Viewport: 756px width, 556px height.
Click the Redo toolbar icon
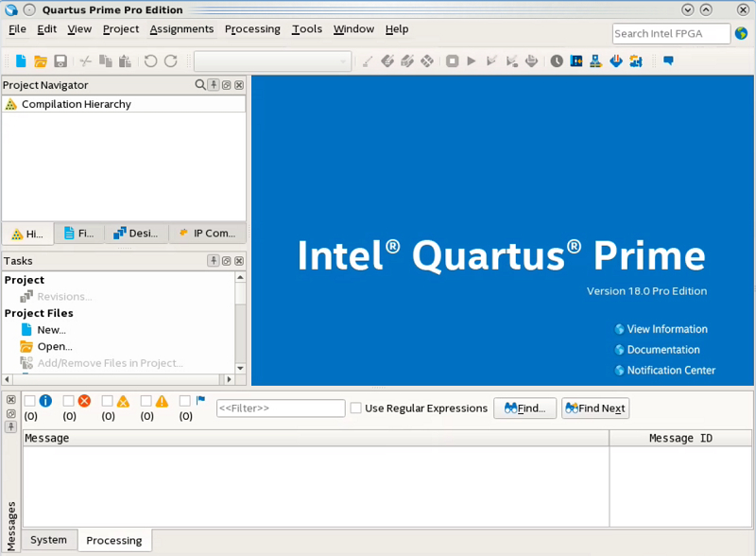click(171, 61)
